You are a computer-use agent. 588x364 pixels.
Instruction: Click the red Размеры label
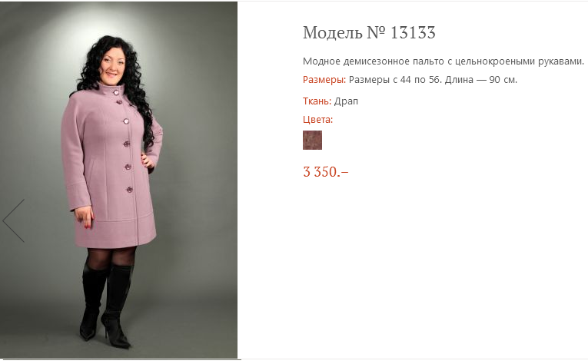[324, 80]
